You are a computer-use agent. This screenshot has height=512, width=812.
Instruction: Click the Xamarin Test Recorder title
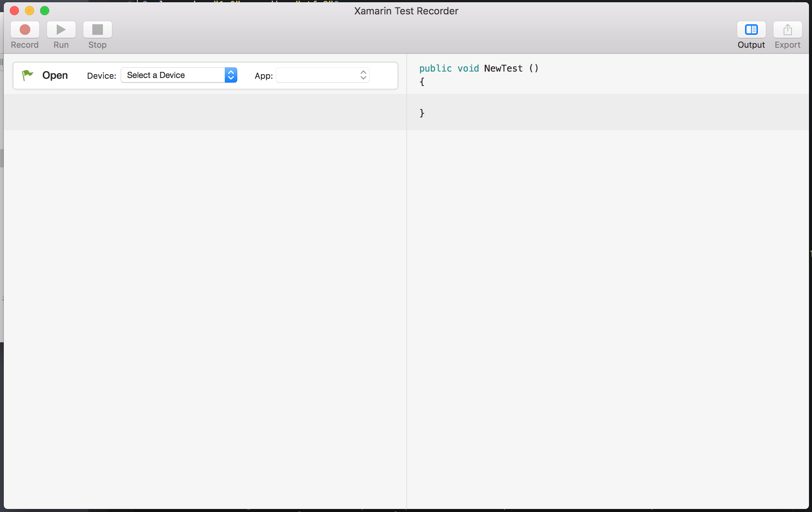[406, 11]
